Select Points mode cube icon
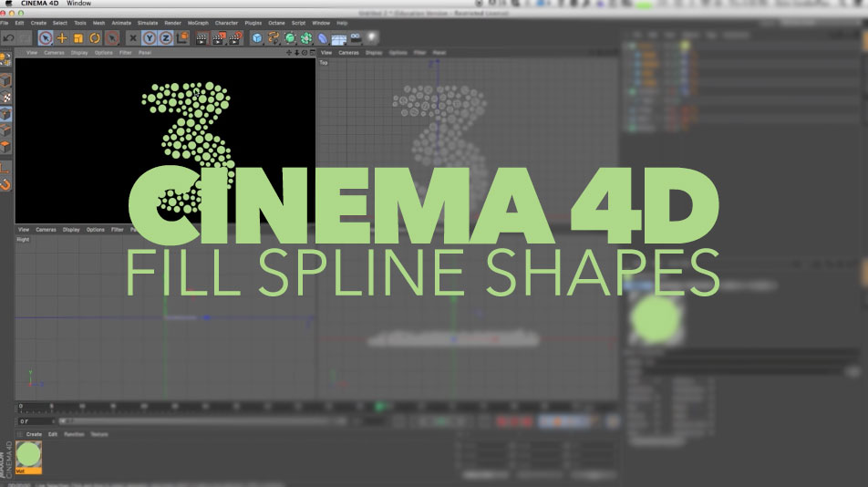The width and height of the screenshot is (868, 487). tap(5, 114)
